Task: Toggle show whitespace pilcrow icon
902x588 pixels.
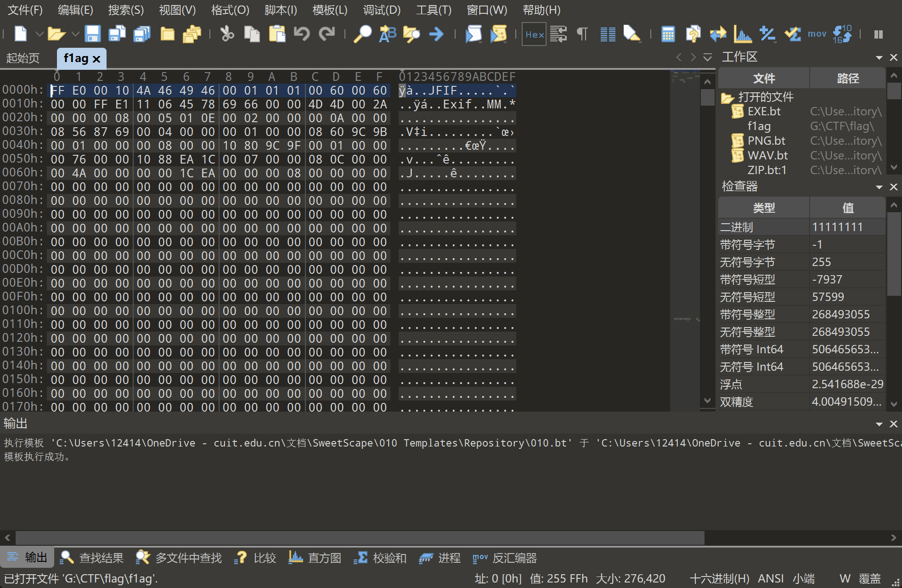Action: (x=582, y=34)
